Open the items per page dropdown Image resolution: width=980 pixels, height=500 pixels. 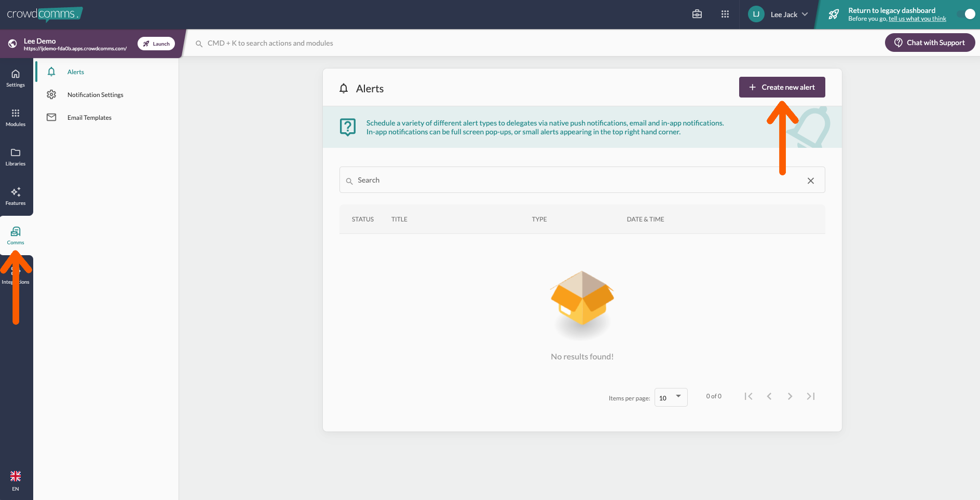pyautogui.click(x=671, y=397)
